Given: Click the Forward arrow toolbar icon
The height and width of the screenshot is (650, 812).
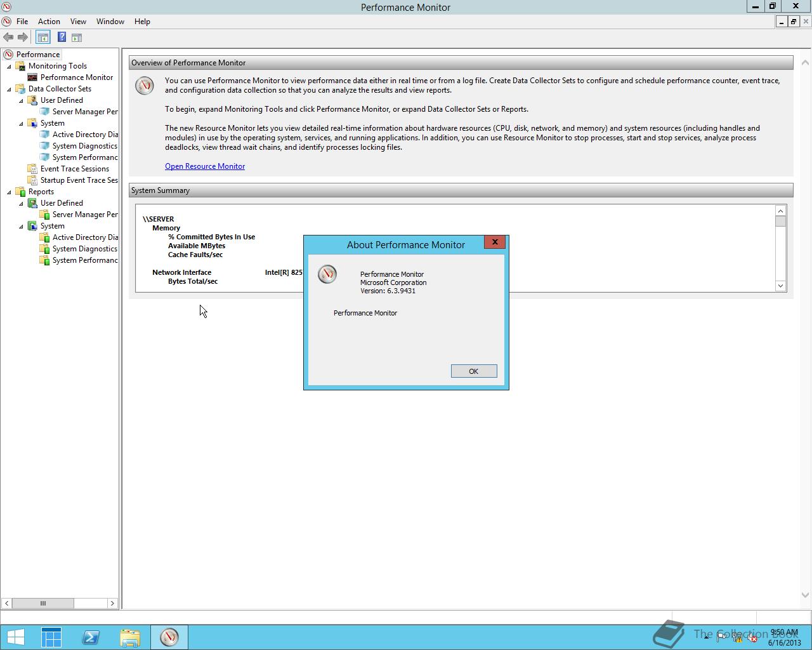Looking at the screenshot, I should [23, 37].
